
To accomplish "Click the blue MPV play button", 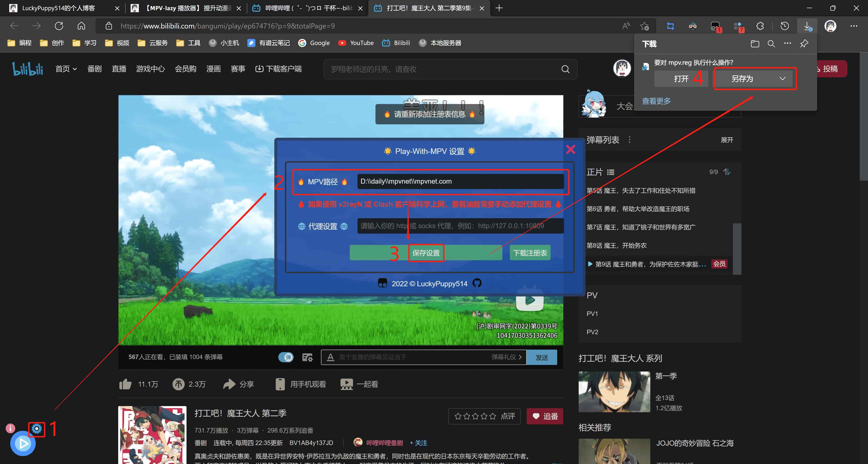I will [x=23, y=443].
